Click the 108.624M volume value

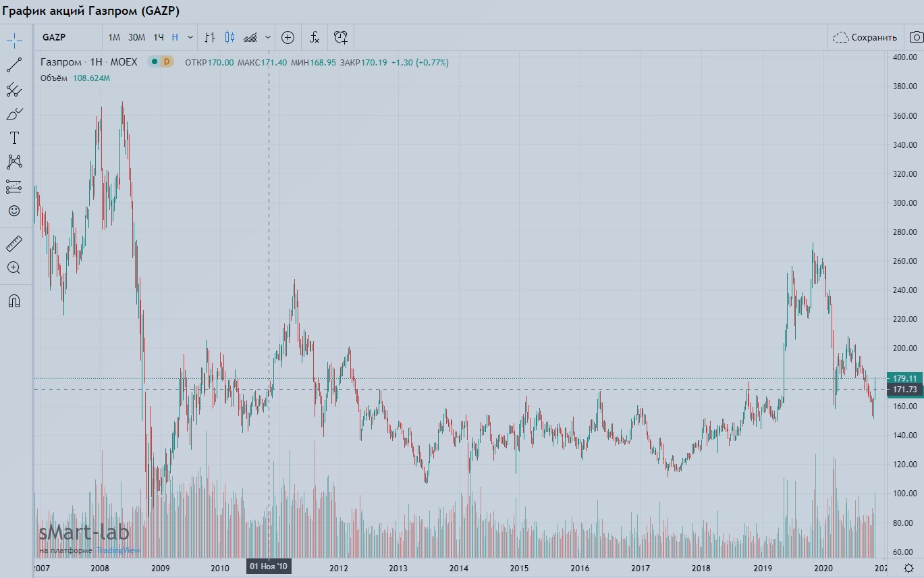coord(92,78)
